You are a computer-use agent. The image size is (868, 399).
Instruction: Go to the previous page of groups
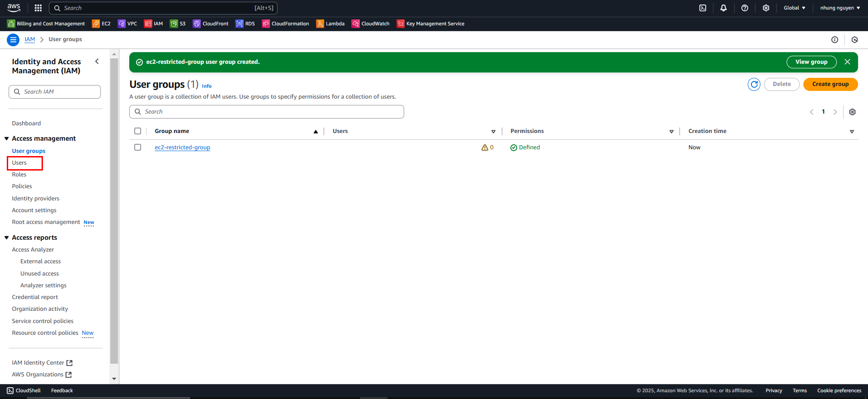click(811, 112)
